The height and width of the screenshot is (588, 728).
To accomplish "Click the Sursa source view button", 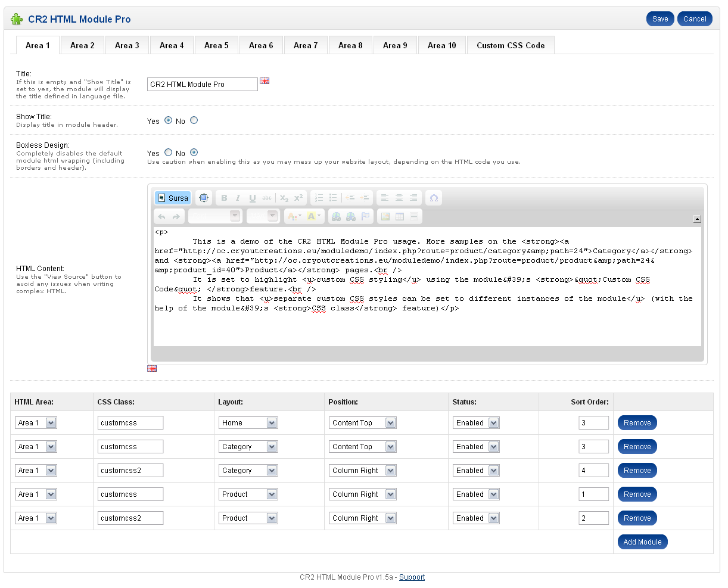I will [x=172, y=198].
